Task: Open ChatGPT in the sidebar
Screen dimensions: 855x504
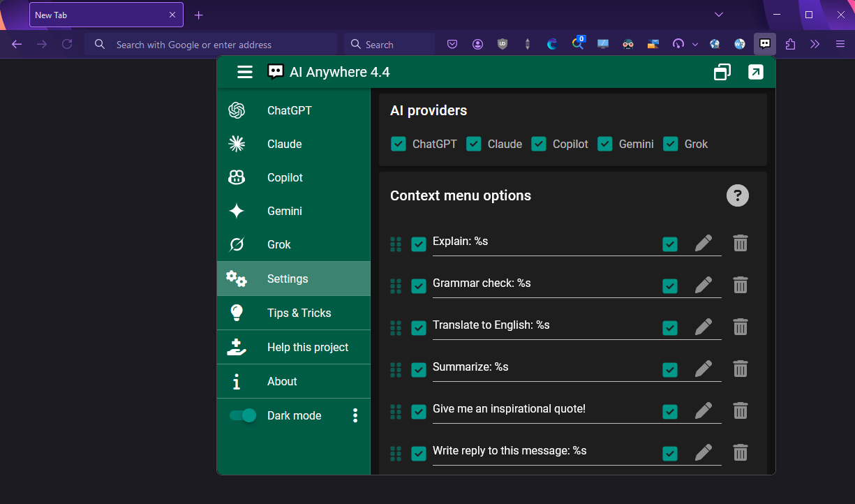Action: point(294,110)
